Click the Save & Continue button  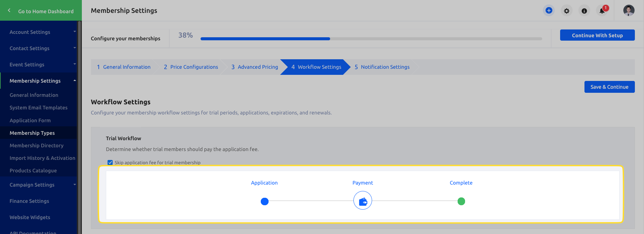tap(609, 87)
